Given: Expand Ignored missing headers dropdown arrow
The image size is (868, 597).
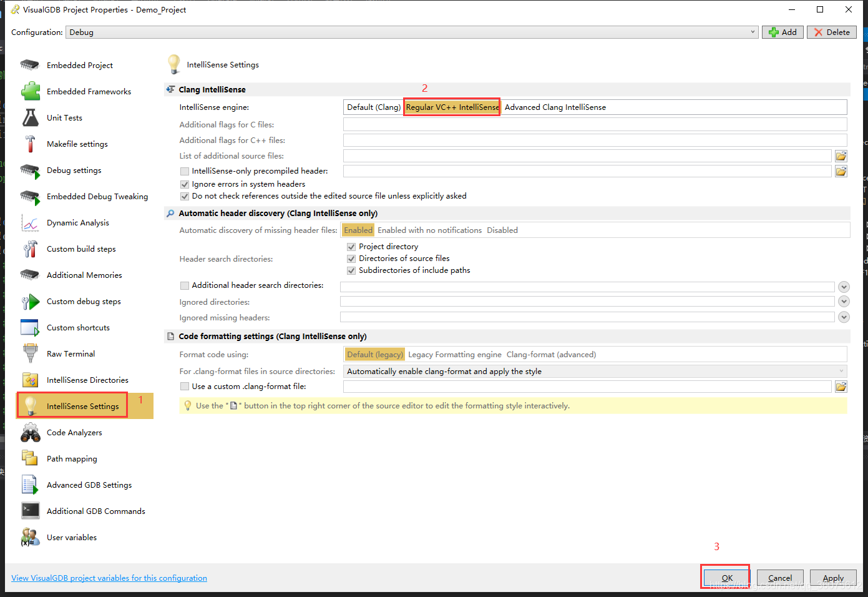Looking at the screenshot, I should [844, 317].
